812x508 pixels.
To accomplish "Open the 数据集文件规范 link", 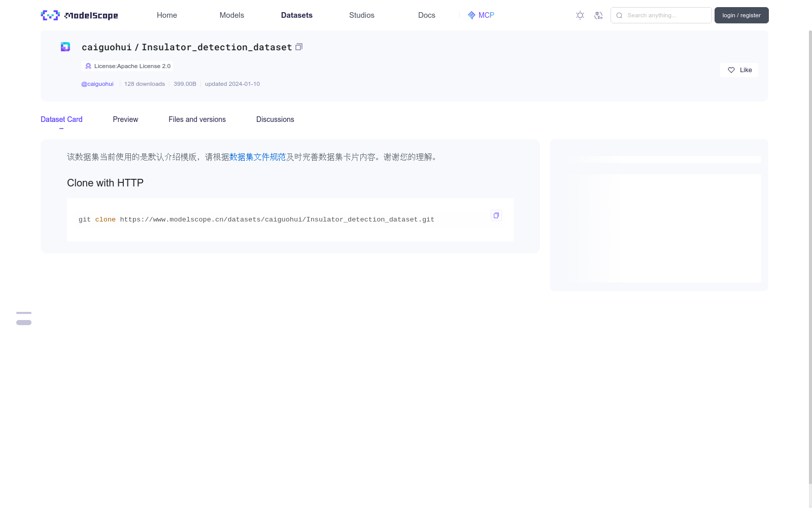I will (258, 157).
